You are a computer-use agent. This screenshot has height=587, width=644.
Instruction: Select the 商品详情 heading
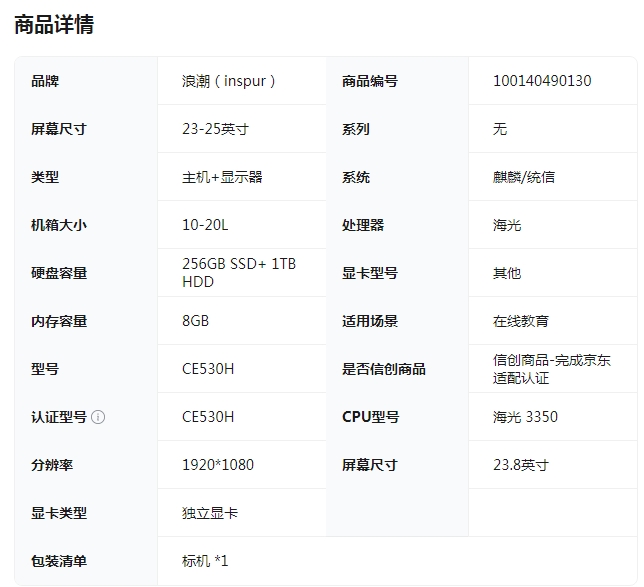coord(54,24)
